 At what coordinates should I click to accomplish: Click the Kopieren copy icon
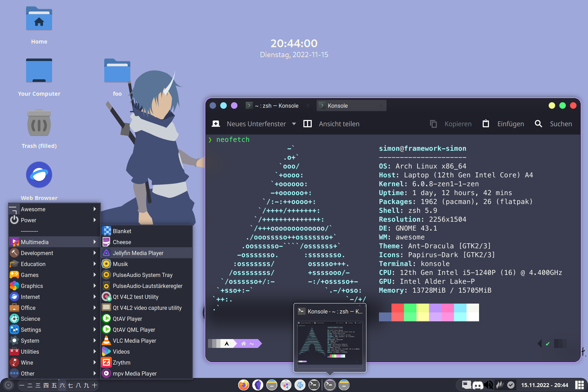[433, 124]
